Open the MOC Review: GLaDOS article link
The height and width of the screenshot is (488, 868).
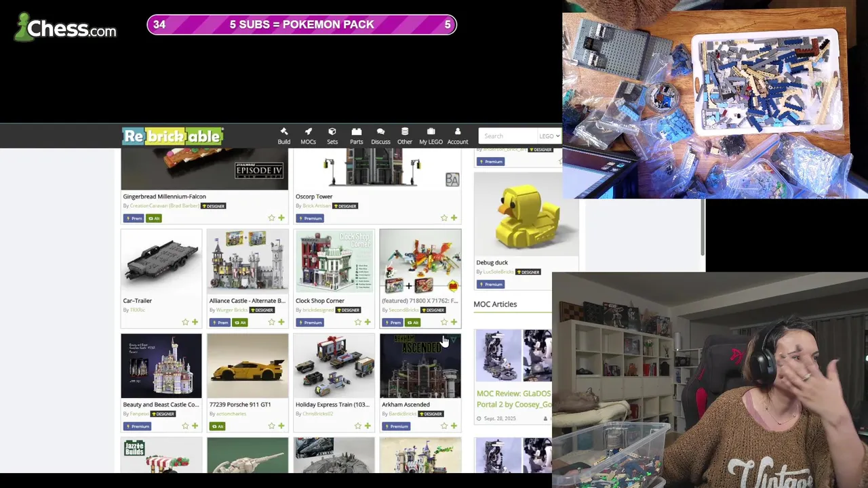[x=514, y=399]
